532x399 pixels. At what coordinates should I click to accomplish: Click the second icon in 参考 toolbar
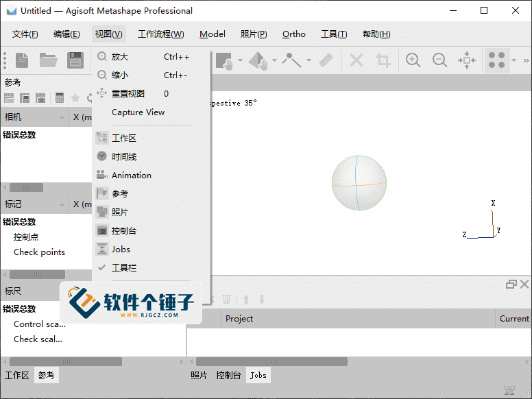click(25, 98)
